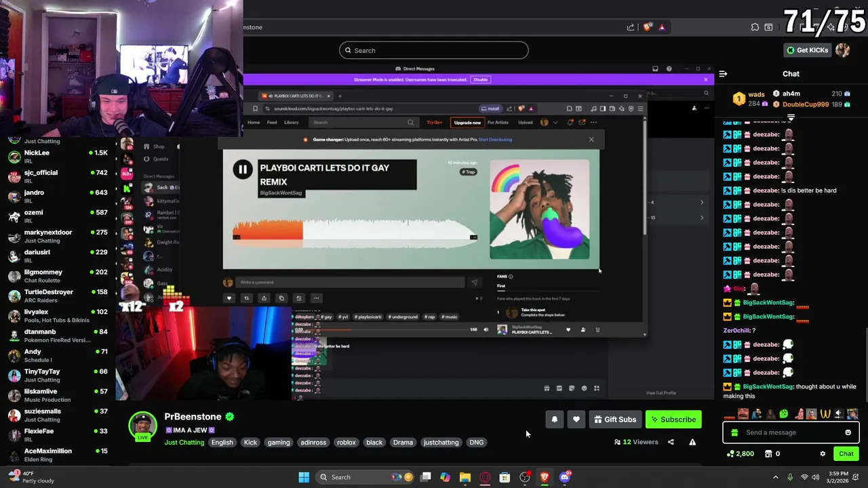Select the Drama stream tag
Screen dimensions: 868x488
tap(403, 443)
